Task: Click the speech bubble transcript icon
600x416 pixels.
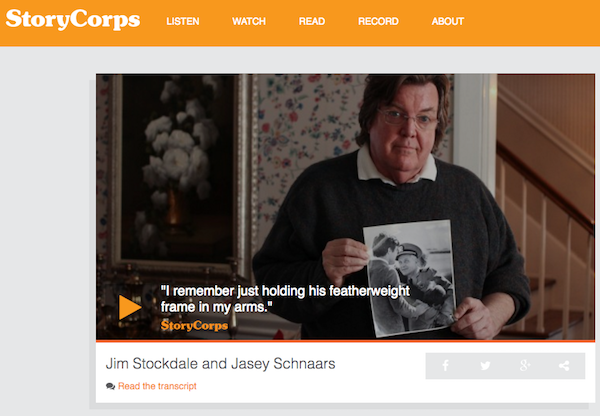Action: (110, 386)
